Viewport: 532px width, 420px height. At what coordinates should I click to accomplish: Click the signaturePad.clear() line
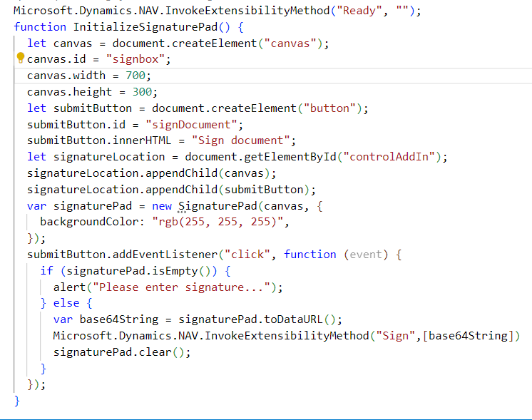coord(122,352)
